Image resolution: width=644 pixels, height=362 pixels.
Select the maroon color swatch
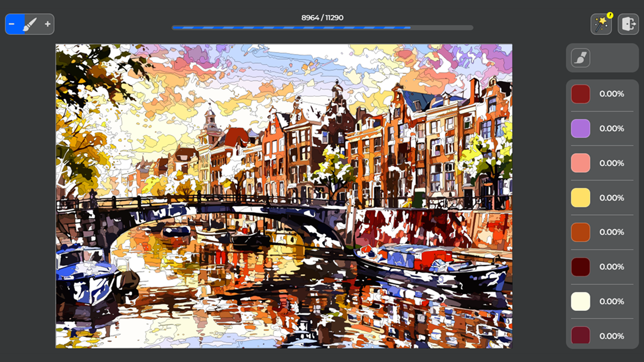point(580,266)
